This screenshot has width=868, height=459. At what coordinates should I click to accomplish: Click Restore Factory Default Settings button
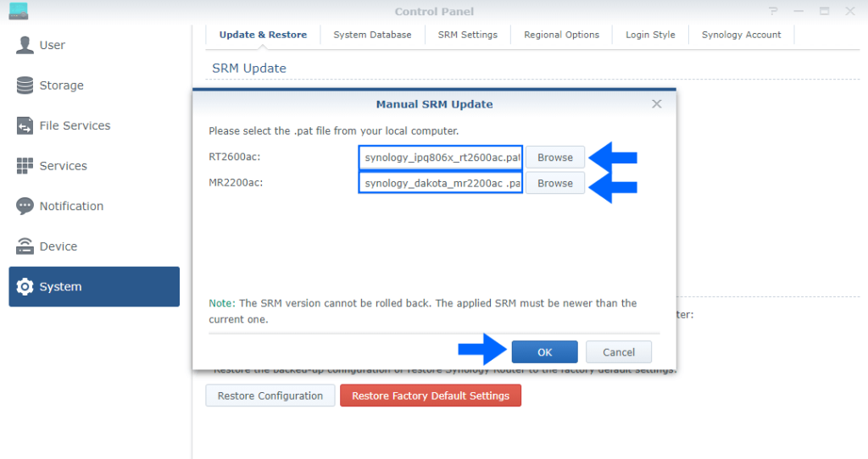(x=431, y=396)
